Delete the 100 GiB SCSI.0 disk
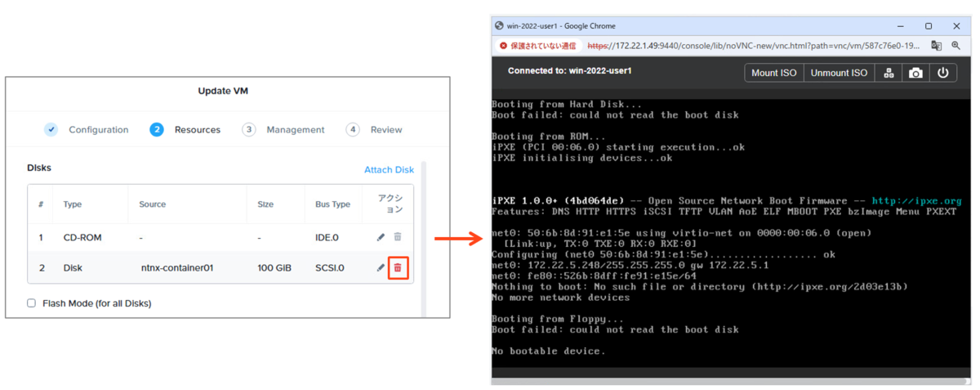 (398, 267)
